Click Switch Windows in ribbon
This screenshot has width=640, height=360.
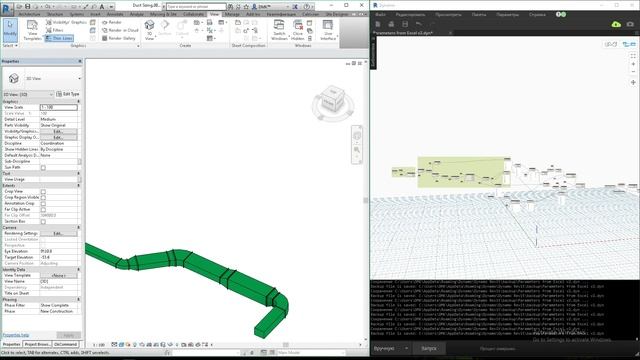(279, 30)
